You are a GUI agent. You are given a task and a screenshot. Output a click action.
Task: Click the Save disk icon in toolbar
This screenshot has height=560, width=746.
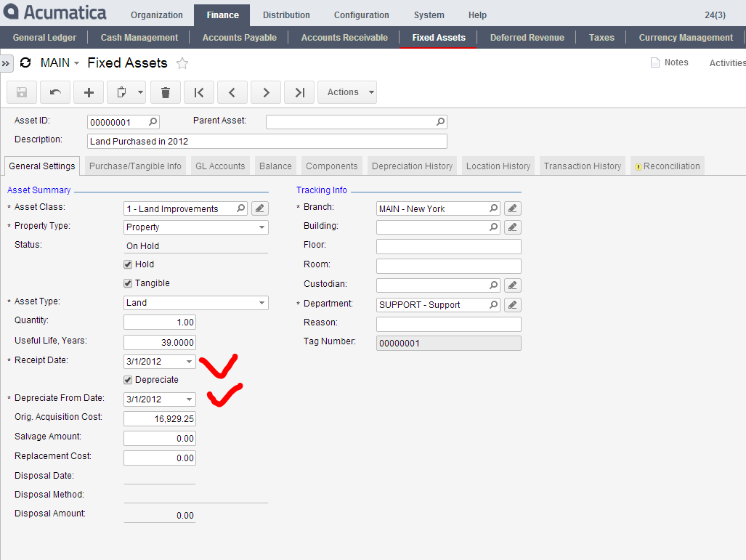coord(22,92)
